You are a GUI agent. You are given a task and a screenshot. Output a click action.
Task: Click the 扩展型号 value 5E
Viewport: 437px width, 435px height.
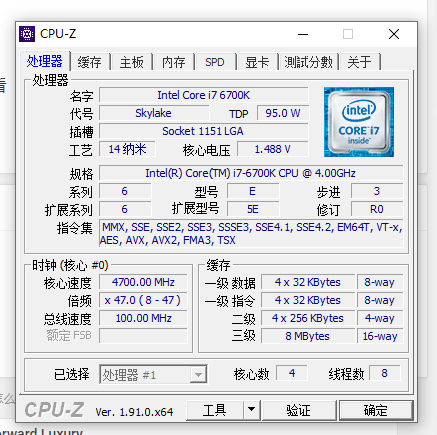point(253,209)
